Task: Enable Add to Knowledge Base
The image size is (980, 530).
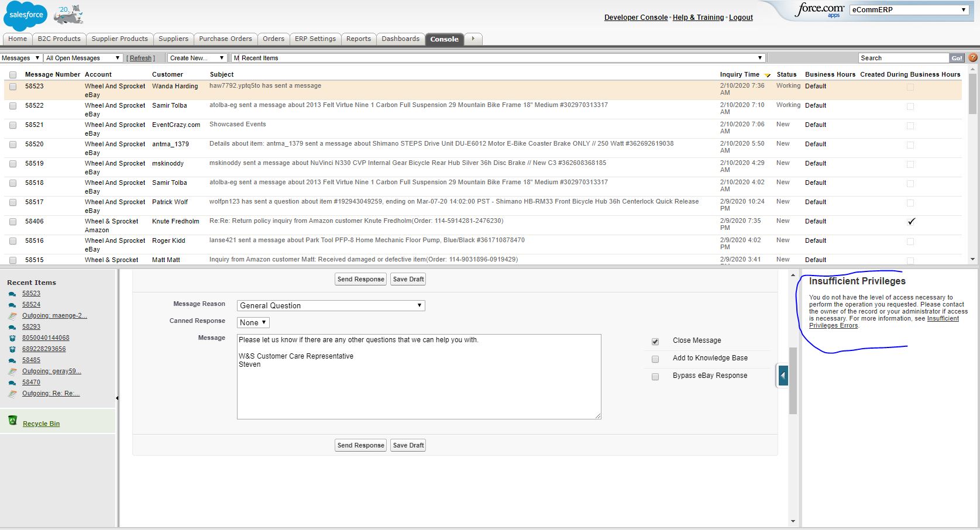Action: coord(655,359)
